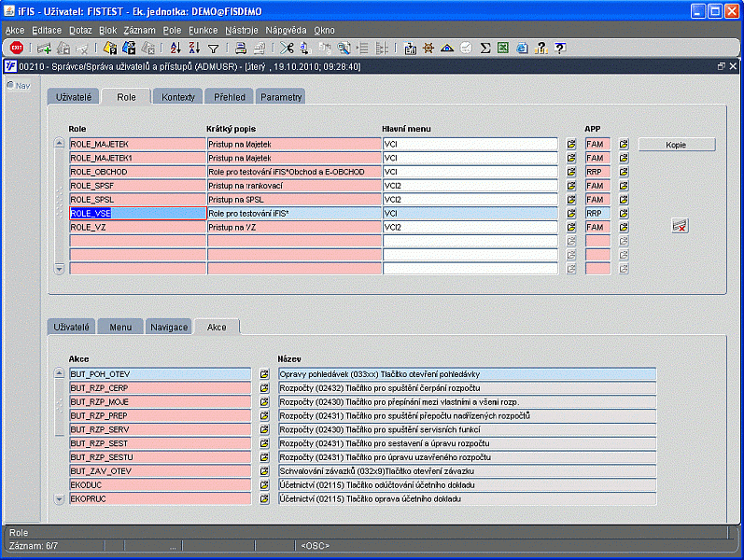Click the Sigma sum toolbar icon
Viewport: 744px width, 560px height.
(x=485, y=48)
